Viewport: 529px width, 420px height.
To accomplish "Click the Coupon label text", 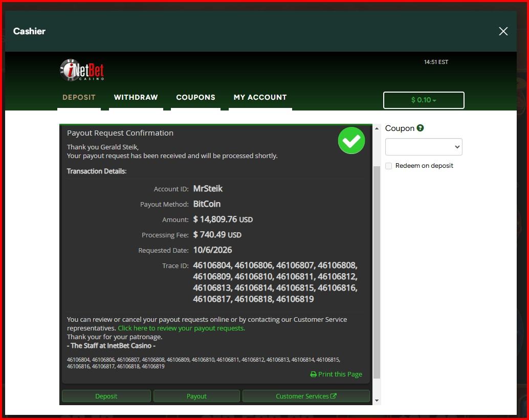I will click(x=400, y=128).
